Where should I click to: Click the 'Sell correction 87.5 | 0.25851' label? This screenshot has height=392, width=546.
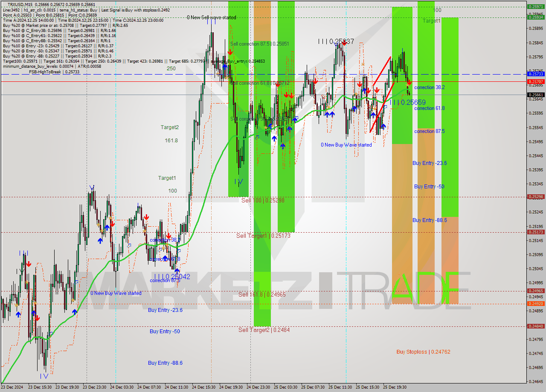click(260, 44)
